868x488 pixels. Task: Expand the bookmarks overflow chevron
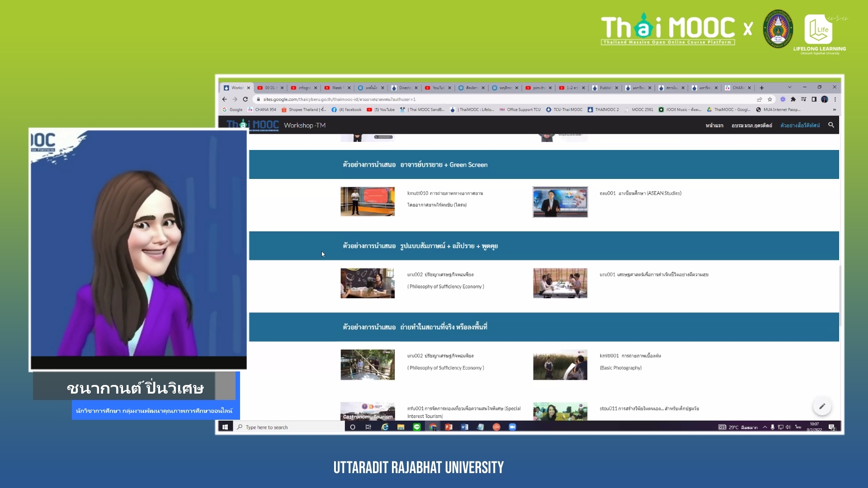coord(834,110)
